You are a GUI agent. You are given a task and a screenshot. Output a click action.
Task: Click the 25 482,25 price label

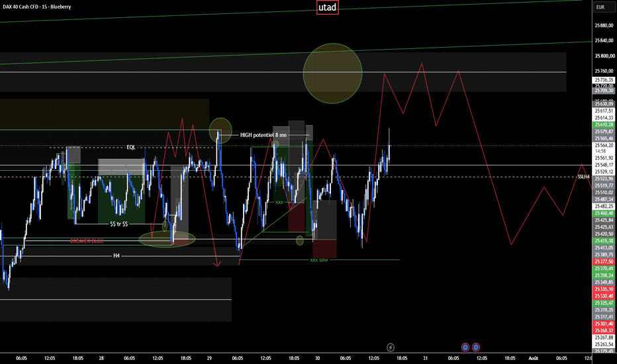[604, 206]
